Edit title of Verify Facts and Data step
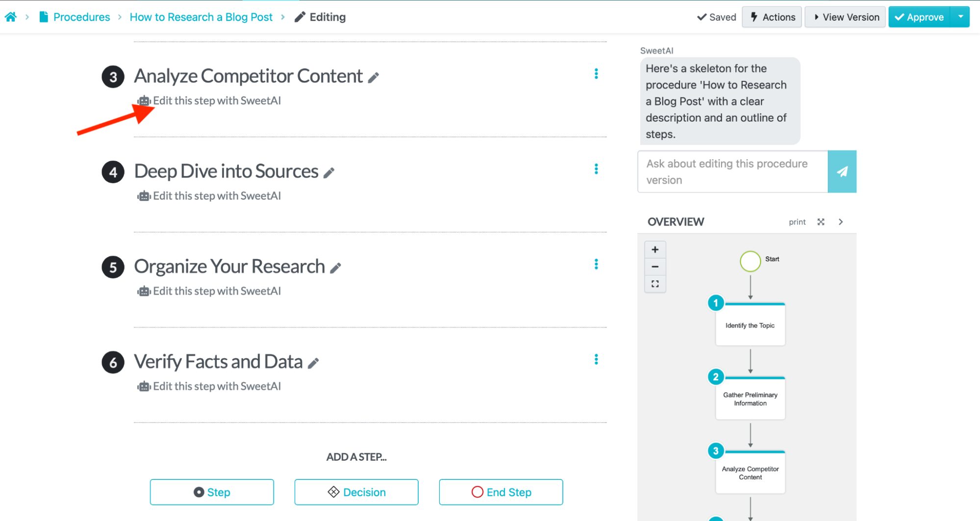The height and width of the screenshot is (521, 980). pyautogui.click(x=313, y=363)
